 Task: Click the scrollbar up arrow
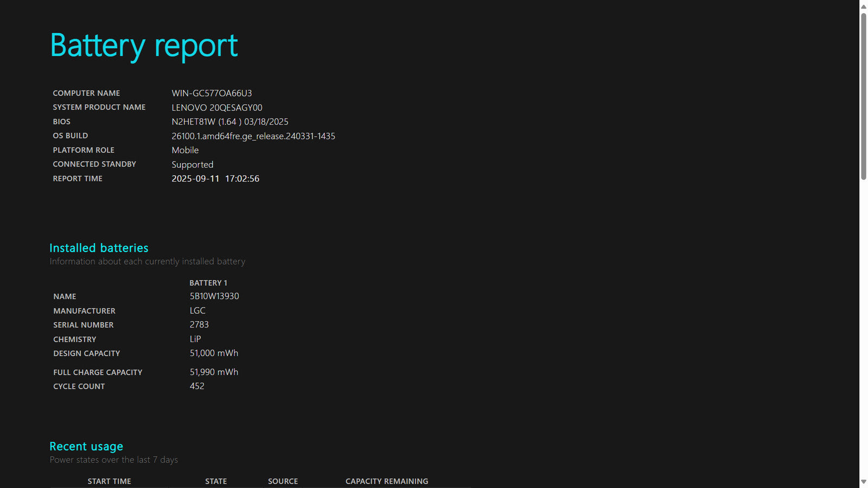[864, 7]
